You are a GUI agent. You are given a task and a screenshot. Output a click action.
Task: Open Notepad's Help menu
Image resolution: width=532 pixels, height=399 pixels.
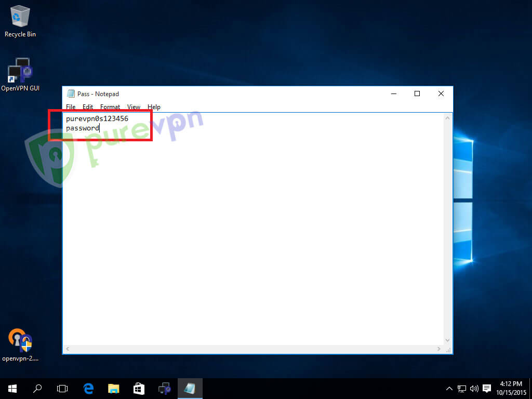pos(154,107)
